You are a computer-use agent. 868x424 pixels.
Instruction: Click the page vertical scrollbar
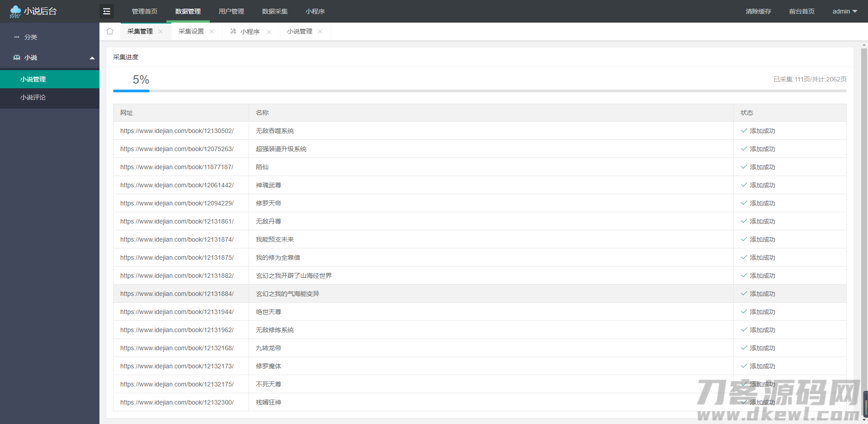coord(864,226)
